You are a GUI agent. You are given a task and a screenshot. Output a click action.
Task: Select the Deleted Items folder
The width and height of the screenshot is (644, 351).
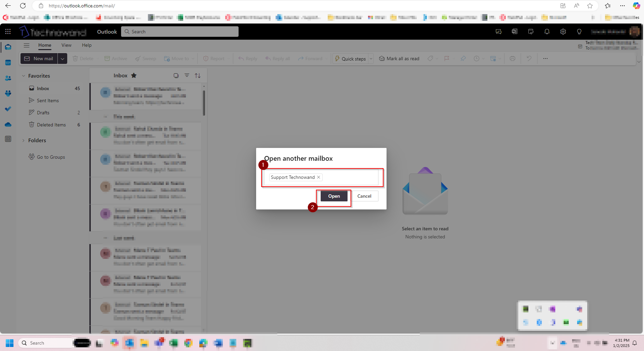click(54, 125)
